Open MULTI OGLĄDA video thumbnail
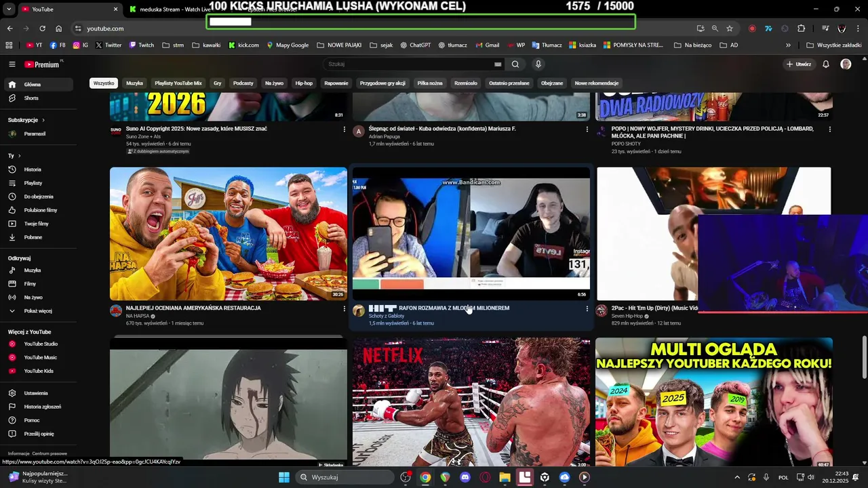This screenshot has width=868, height=488. coord(714,402)
